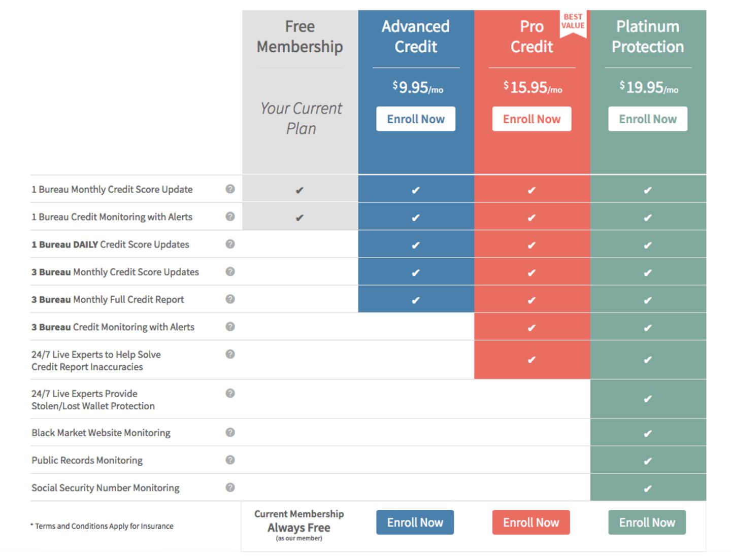Click help icon for 3 Bureau Monthly Credit Score Updates
This screenshot has height=560, width=731.
coord(230,271)
